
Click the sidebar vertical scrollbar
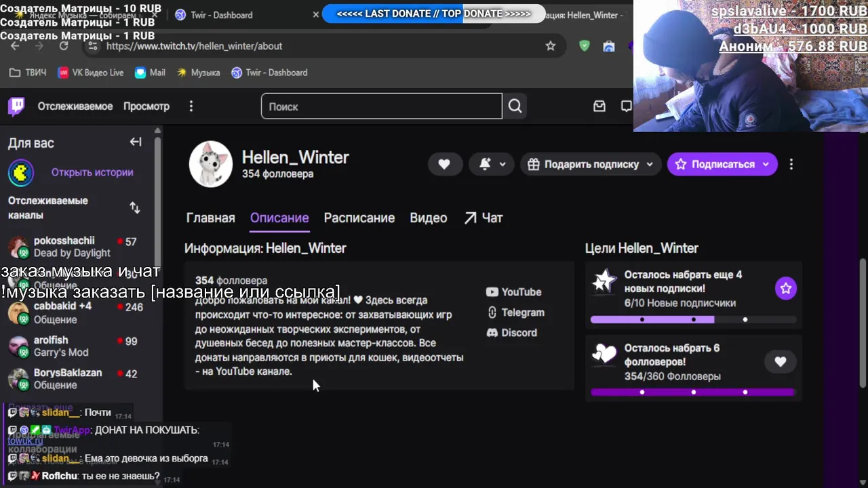click(157, 203)
